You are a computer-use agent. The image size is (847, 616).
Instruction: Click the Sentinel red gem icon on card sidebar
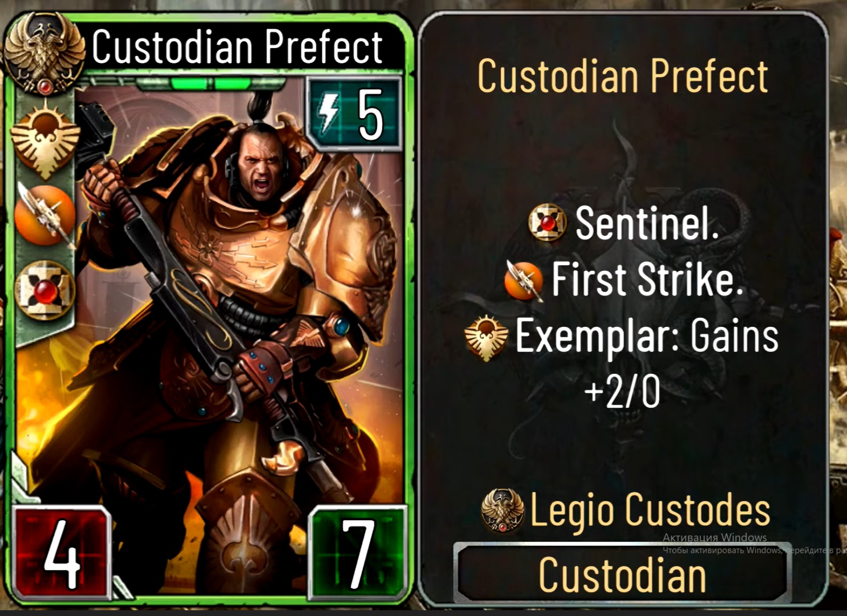coord(45,290)
